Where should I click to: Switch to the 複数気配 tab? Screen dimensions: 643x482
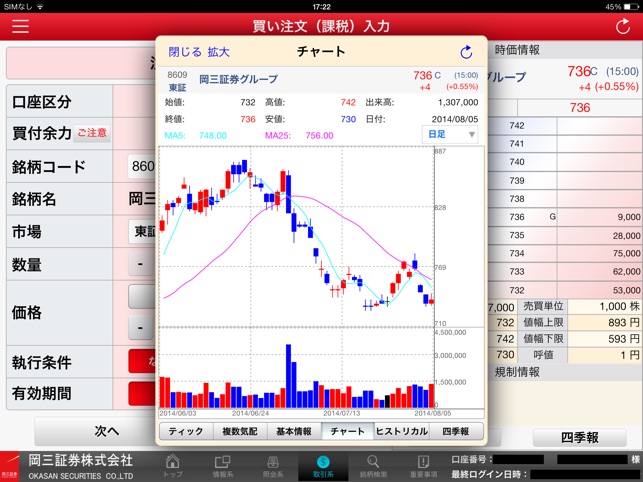(240, 431)
